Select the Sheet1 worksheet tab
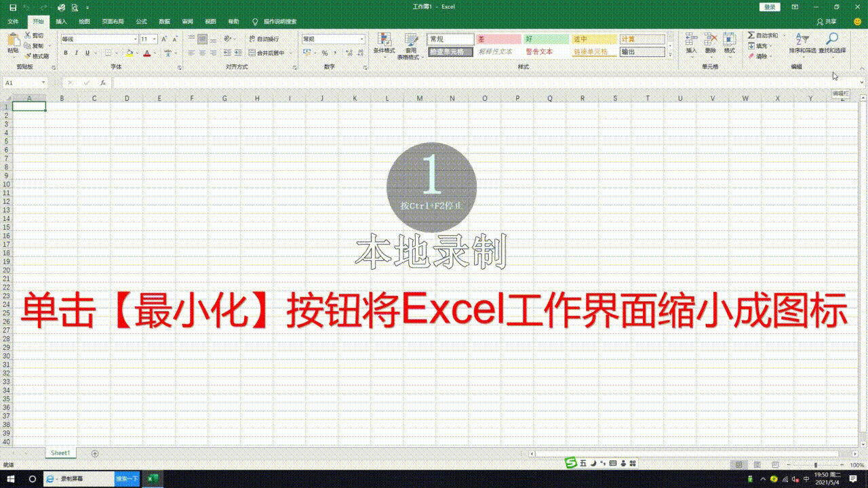The width and height of the screenshot is (868, 488). 60,452
